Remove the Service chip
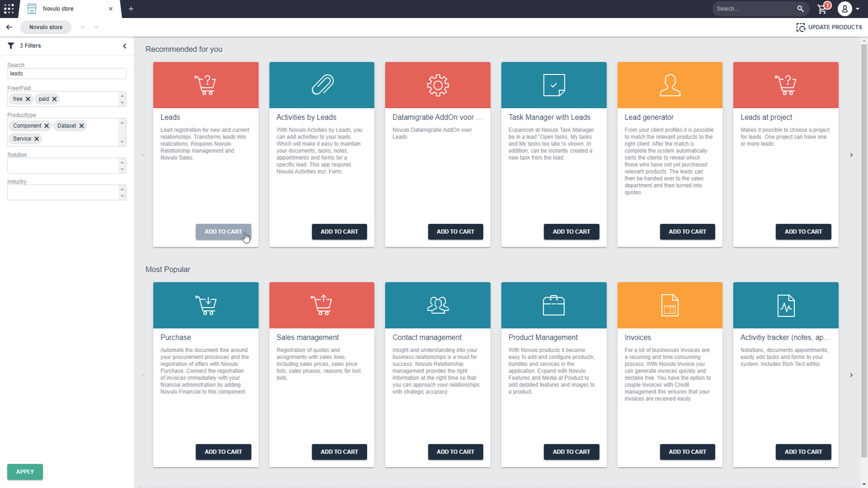Viewport: 868px width, 488px height. pyautogui.click(x=37, y=139)
